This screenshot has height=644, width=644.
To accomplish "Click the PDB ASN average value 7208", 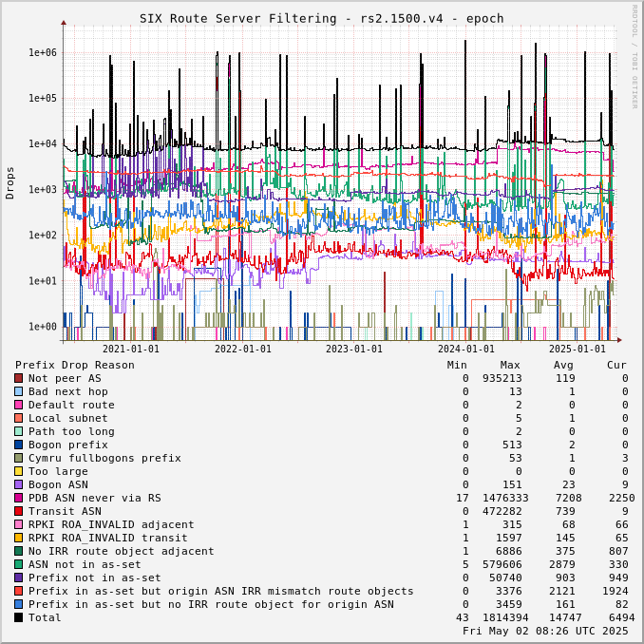I will point(568,498).
